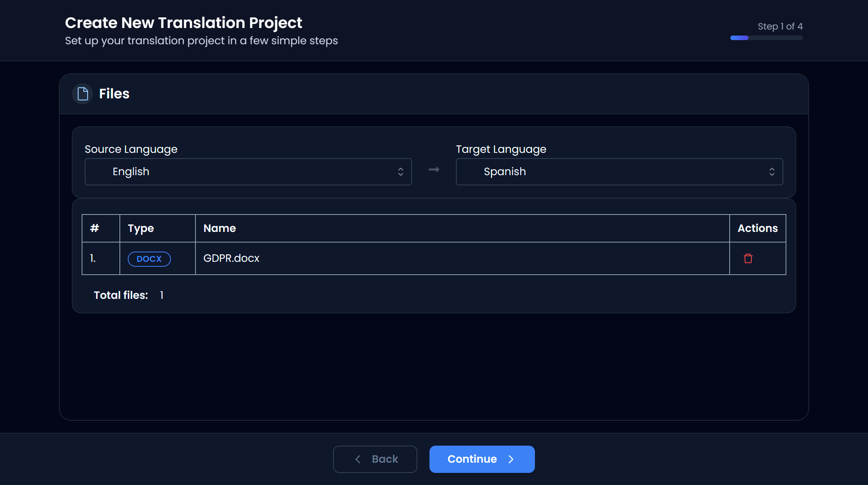Image resolution: width=868 pixels, height=485 pixels.
Task: Click the chevron arrow inside the Continue button
Action: coord(510,459)
